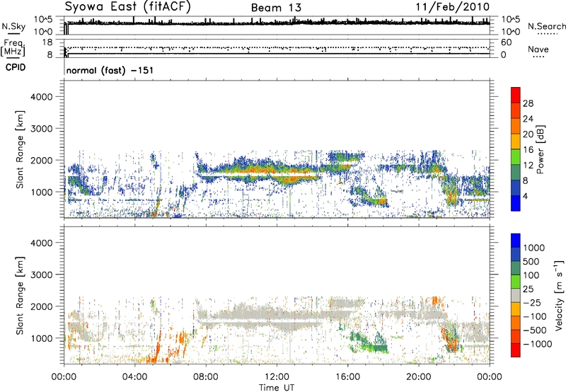Click the "Syowa East (fitACF)" title
566x392 pixels.
coord(128,7)
